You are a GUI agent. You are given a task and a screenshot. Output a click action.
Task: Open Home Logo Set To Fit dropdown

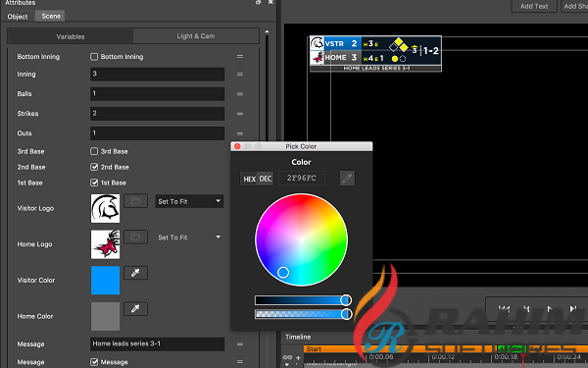(x=189, y=237)
